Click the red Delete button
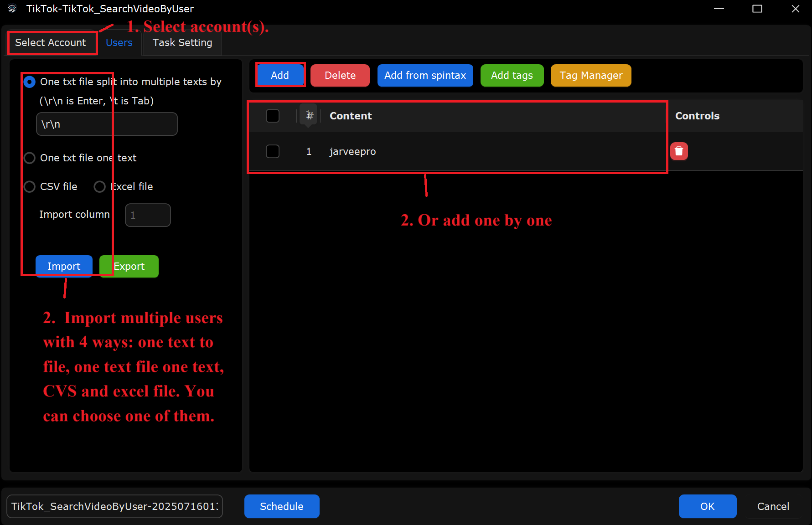This screenshot has height=525, width=812. pos(340,75)
